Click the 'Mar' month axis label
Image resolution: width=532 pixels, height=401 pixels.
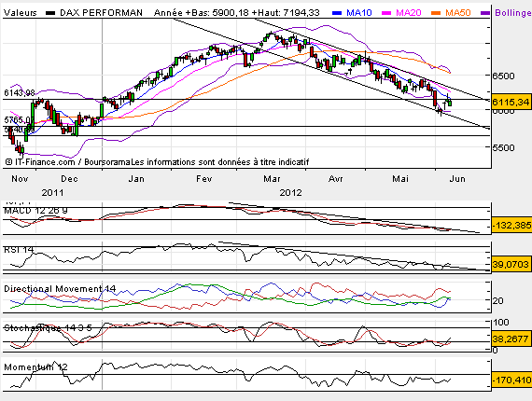pos(272,179)
